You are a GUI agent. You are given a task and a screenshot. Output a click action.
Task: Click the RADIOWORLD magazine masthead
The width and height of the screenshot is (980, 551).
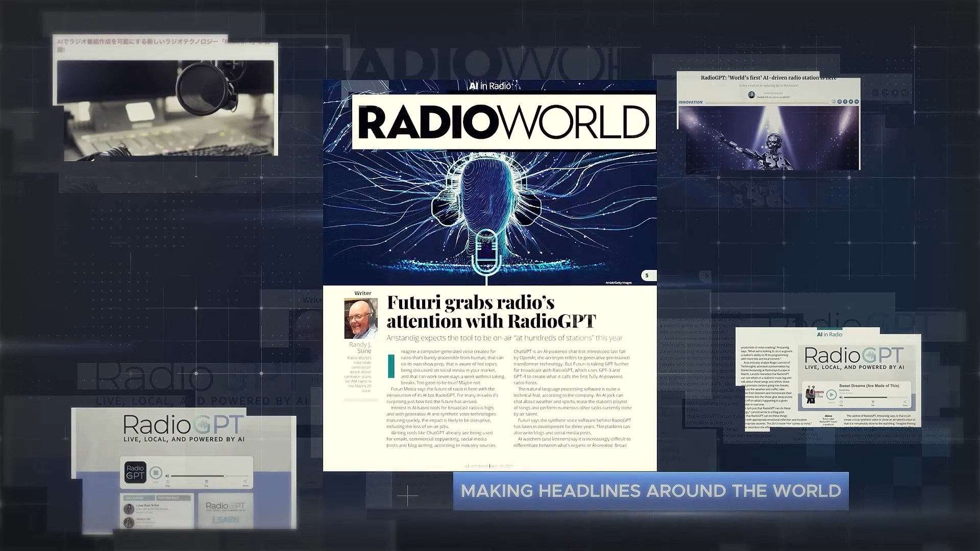click(504, 122)
